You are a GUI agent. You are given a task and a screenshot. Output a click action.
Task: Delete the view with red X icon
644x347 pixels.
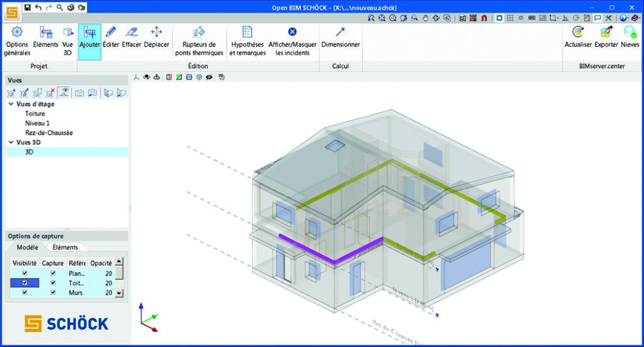50,93
